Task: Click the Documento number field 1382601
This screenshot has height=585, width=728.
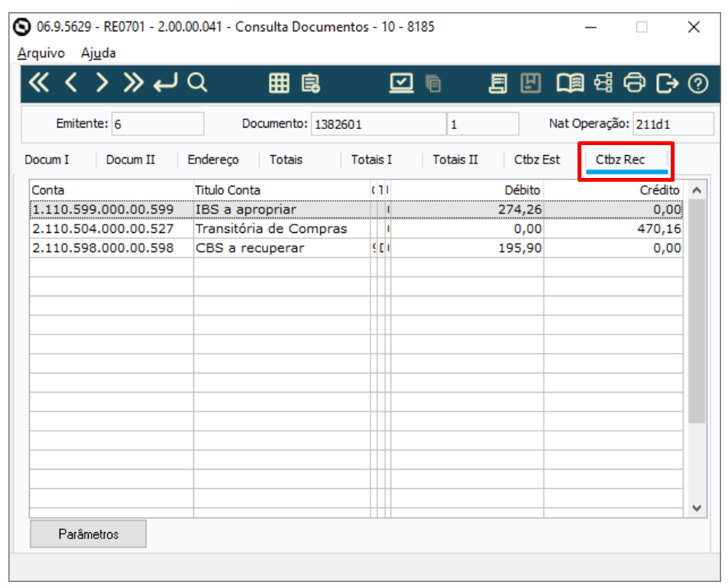Action: [x=378, y=124]
